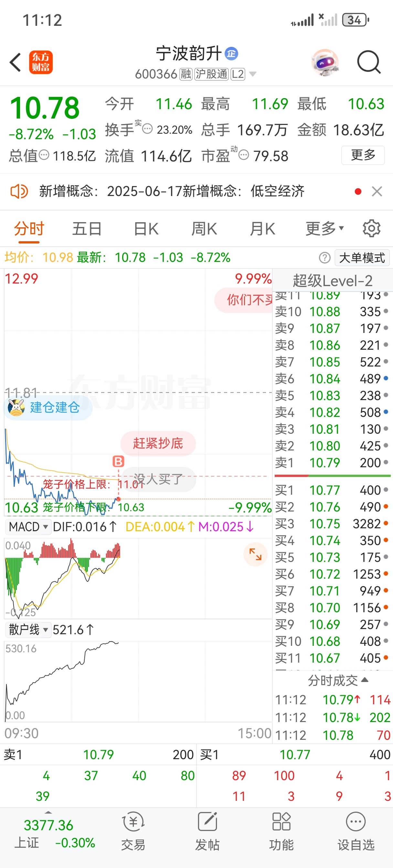Select the 买6 10.72 1253 row
The image size is (393, 868).
pos(333,574)
